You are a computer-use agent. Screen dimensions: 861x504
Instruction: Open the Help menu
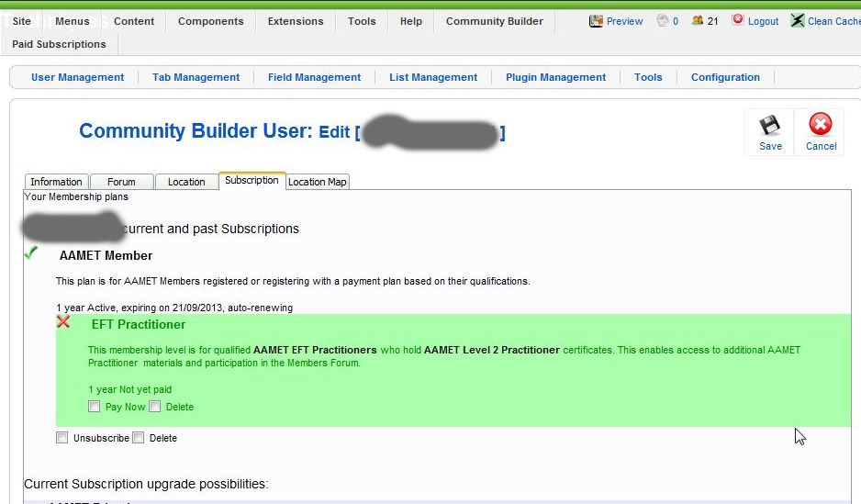[410, 21]
